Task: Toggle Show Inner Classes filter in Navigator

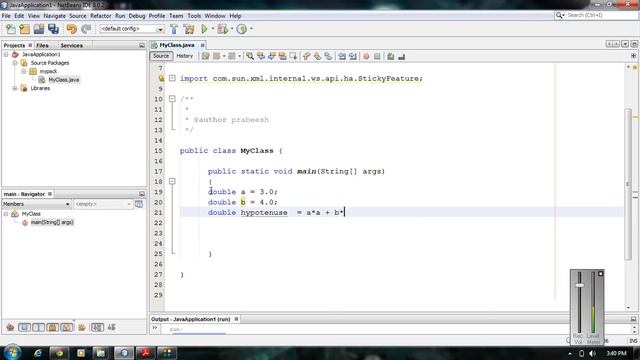Action: click(67, 327)
